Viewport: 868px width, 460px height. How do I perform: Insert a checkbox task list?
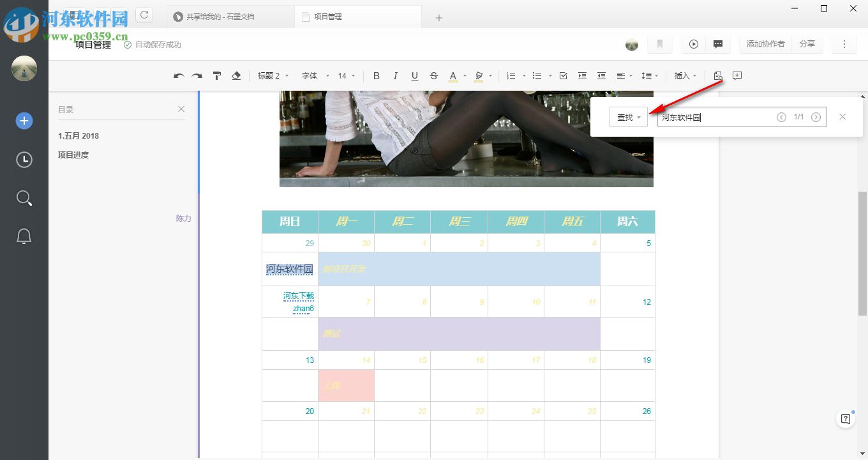[x=563, y=76]
